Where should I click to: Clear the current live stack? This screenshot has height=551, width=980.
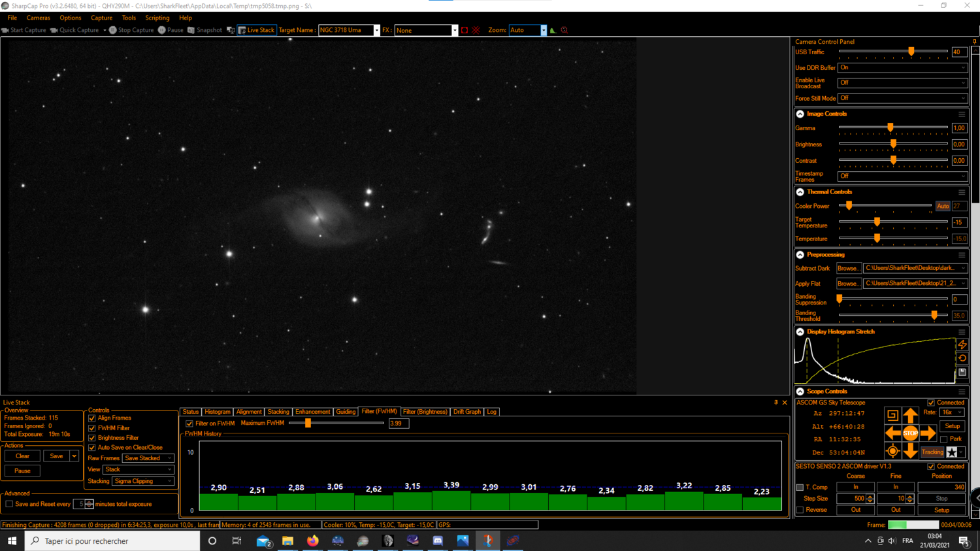pos(22,456)
